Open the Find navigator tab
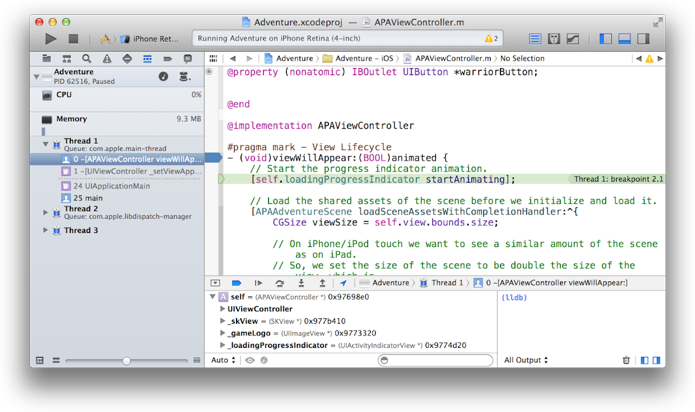This screenshot has height=412, width=695. coord(86,58)
